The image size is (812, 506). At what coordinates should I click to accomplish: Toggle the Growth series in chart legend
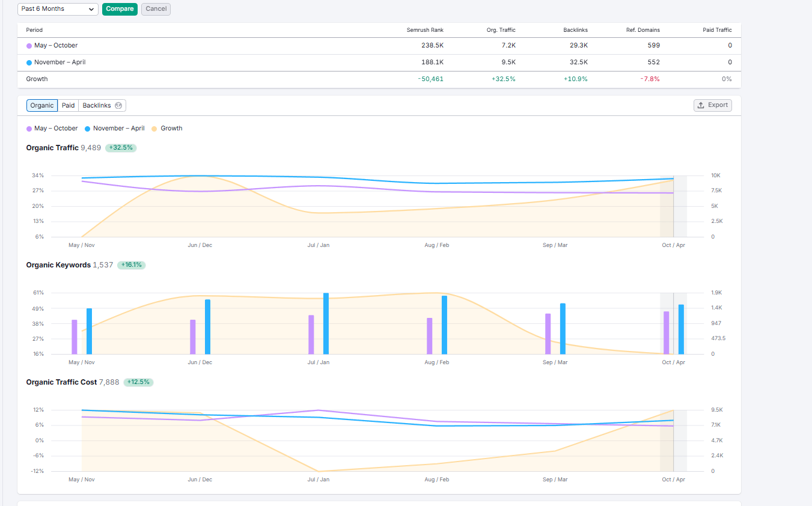pyautogui.click(x=166, y=128)
